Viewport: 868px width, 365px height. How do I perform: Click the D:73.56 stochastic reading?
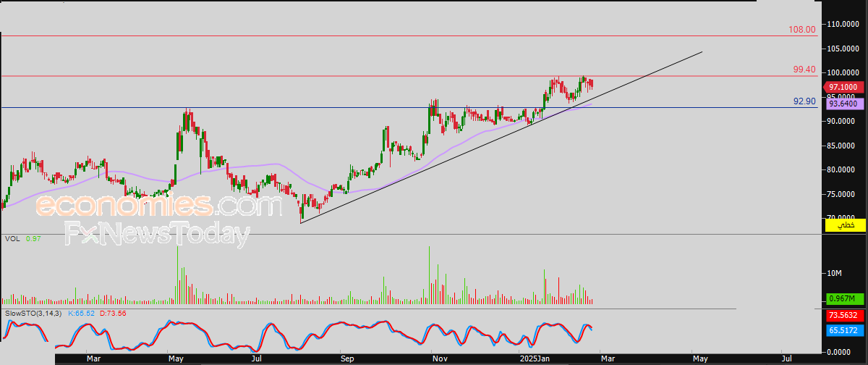tap(112, 313)
